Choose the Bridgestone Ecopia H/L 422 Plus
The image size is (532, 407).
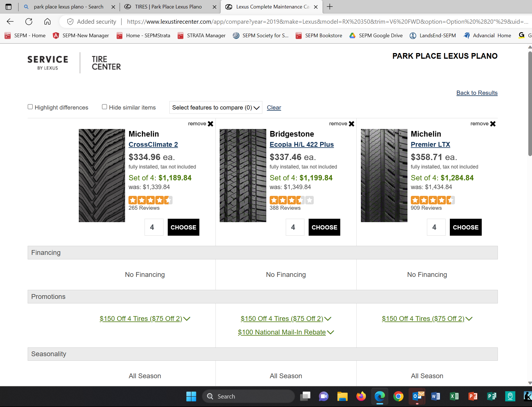324,227
